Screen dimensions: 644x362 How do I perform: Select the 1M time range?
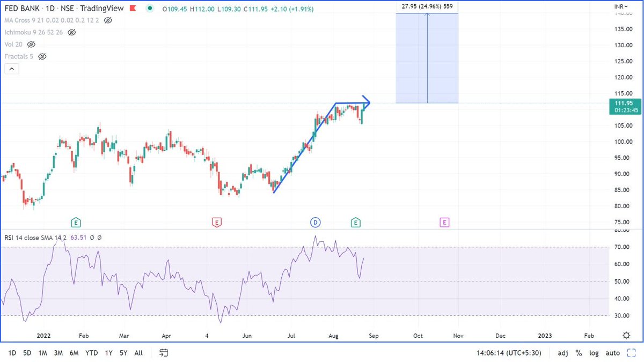tap(43, 353)
